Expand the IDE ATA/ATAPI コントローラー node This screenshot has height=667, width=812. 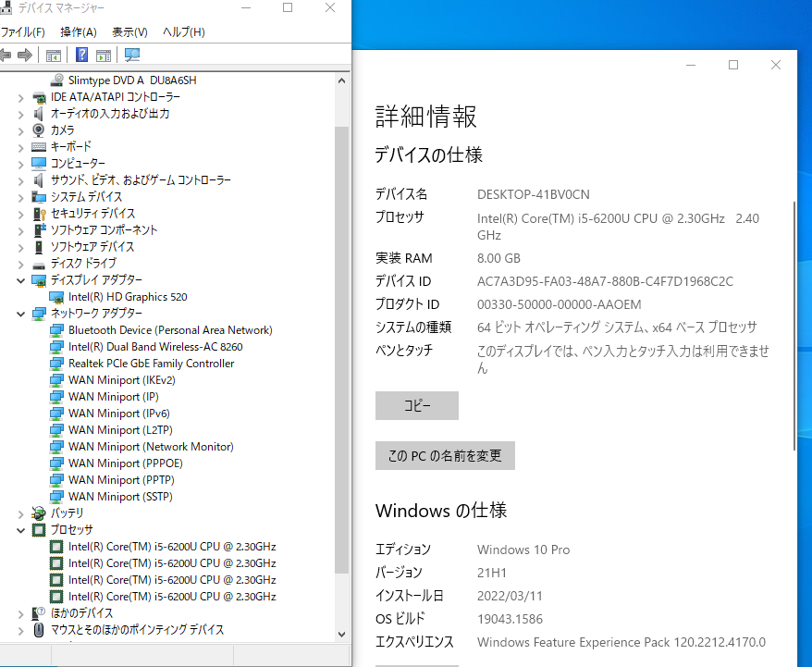pyautogui.click(x=20, y=97)
